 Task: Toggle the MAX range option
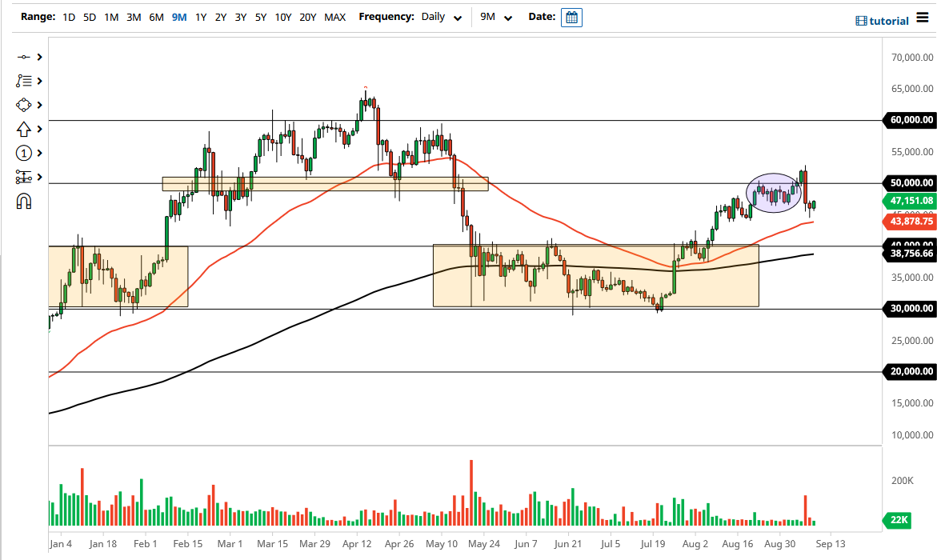tap(336, 16)
